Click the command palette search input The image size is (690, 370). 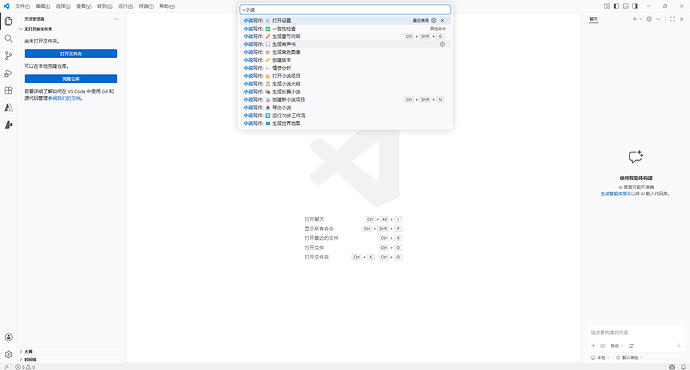click(345, 9)
